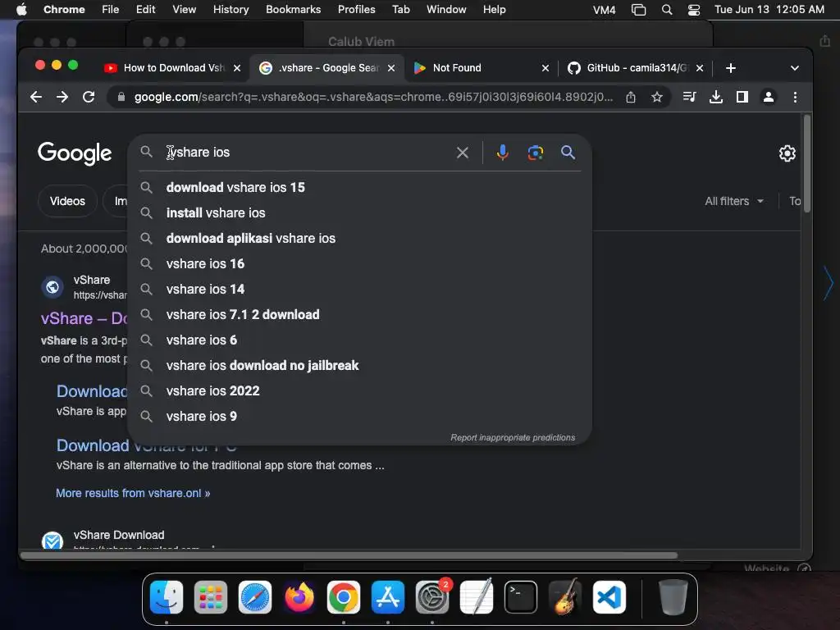Click the vertical page scrollbar
The image size is (840, 630).
pos(807,164)
